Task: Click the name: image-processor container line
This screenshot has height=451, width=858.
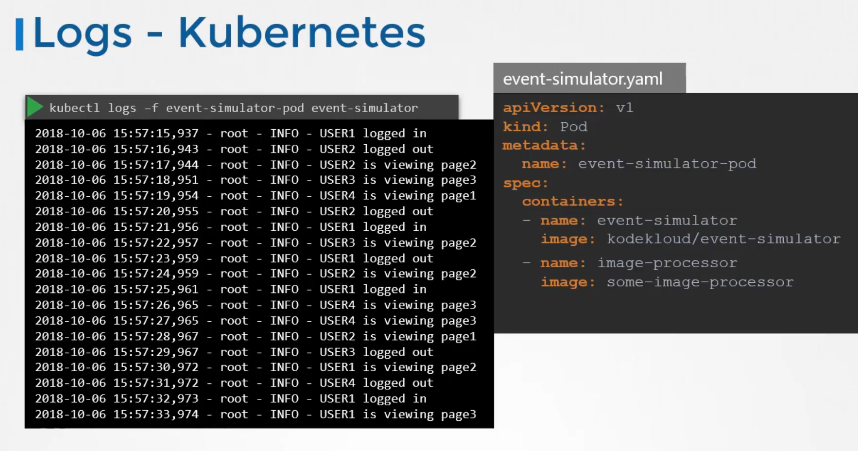Action: (629, 263)
